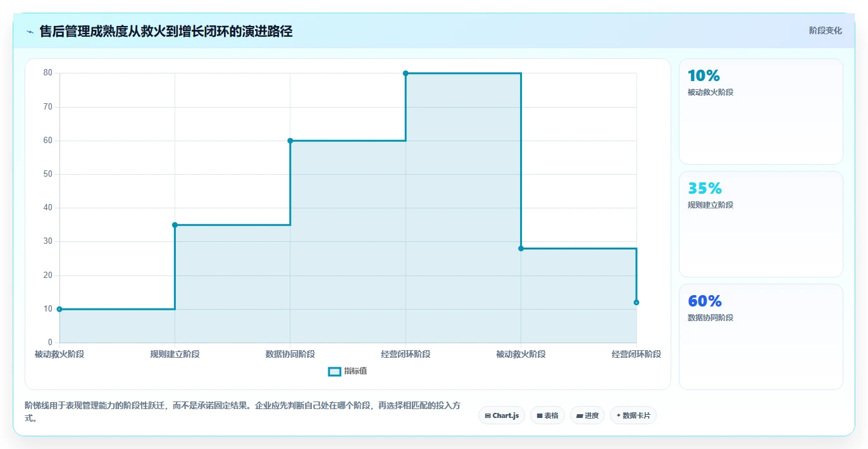Viewport: 868px width, 449px height.
Task: Select the data point at value 80
Action: pos(406,73)
